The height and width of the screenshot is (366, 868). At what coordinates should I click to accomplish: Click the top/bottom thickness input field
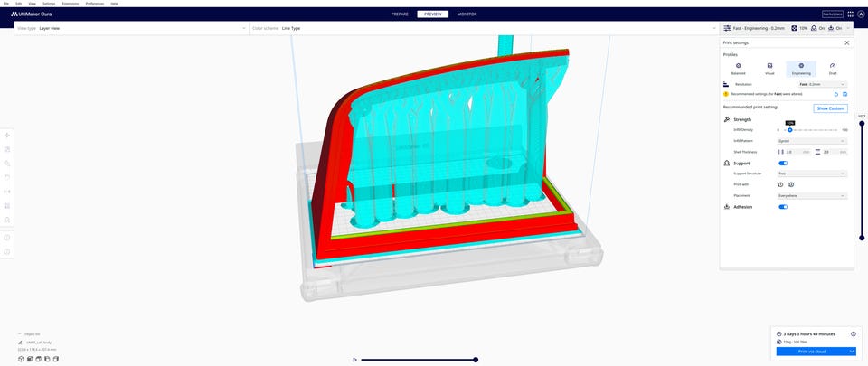click(835, 152)
